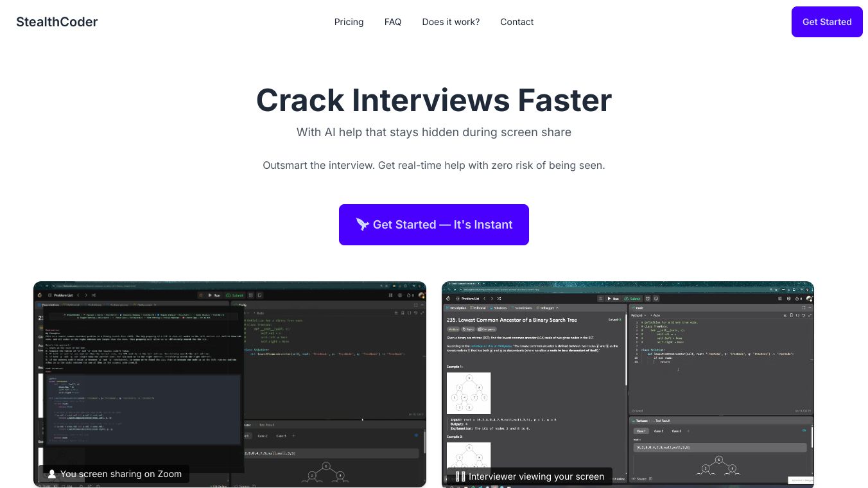
Task: Click the "Interviewer viewing your screen" caption
Action: [x=530, y=476]
